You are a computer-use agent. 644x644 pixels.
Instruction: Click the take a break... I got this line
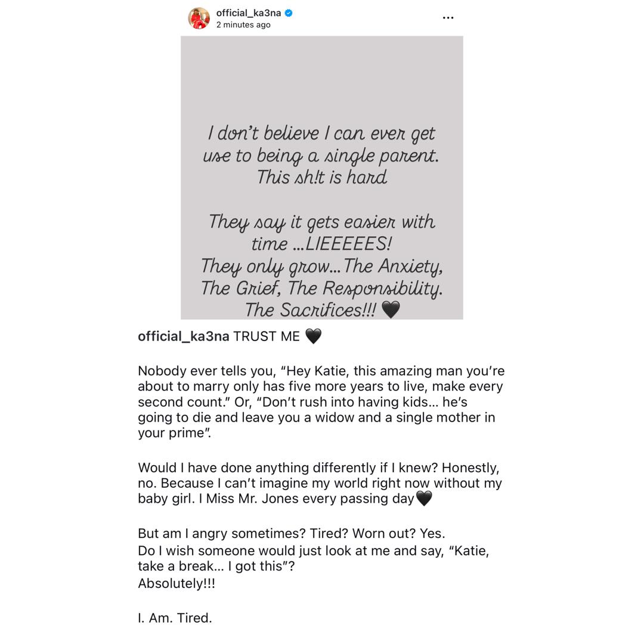[x=216, y=566]
